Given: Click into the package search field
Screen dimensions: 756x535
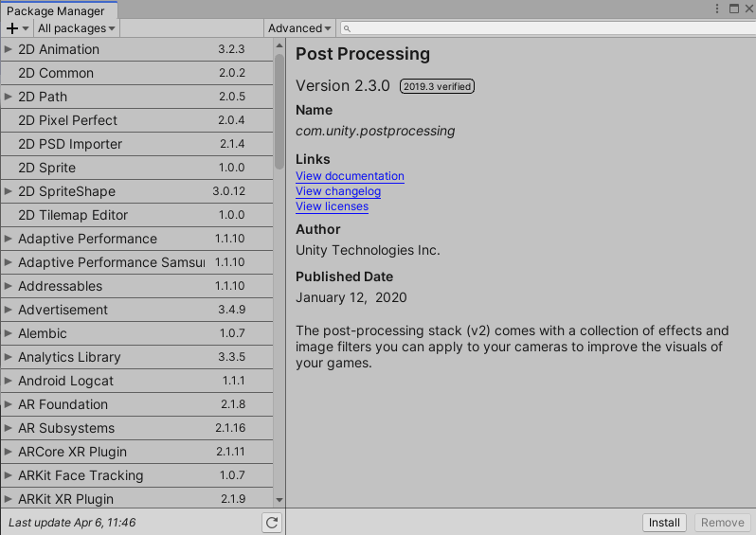Looking at the screenshot, I should click(x=548, y=28).
